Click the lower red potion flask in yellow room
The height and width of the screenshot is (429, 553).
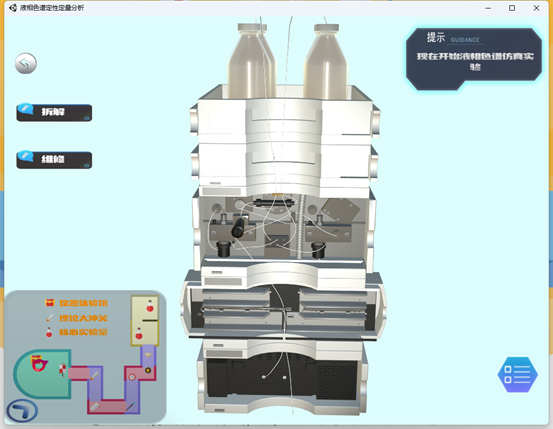coord(139,333)
